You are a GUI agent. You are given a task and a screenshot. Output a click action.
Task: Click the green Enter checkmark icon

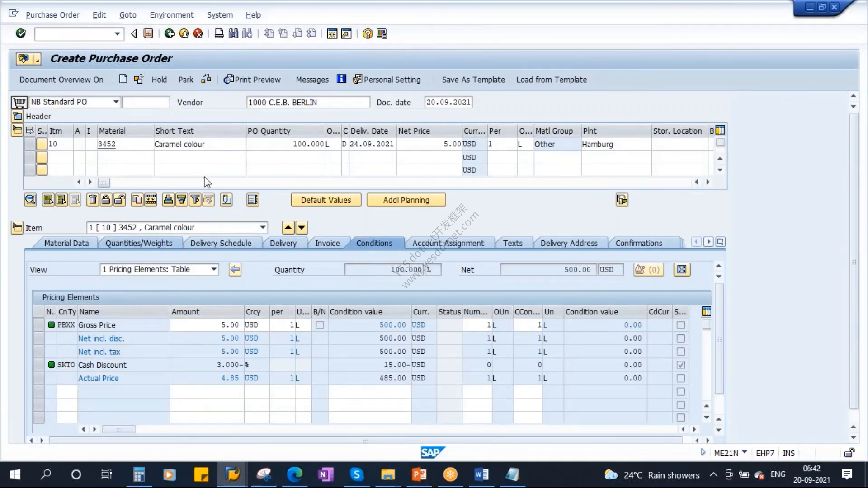pos(21,33)
